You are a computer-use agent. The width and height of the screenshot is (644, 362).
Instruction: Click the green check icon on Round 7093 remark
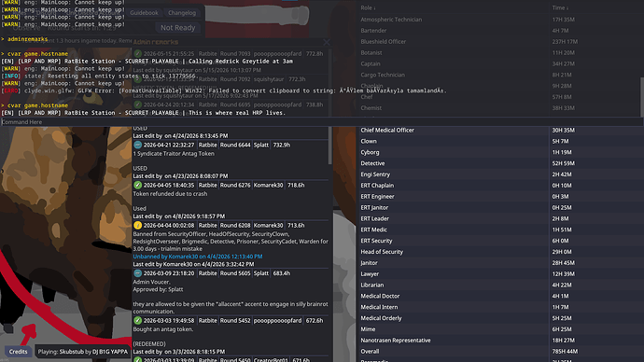[137, 54]
